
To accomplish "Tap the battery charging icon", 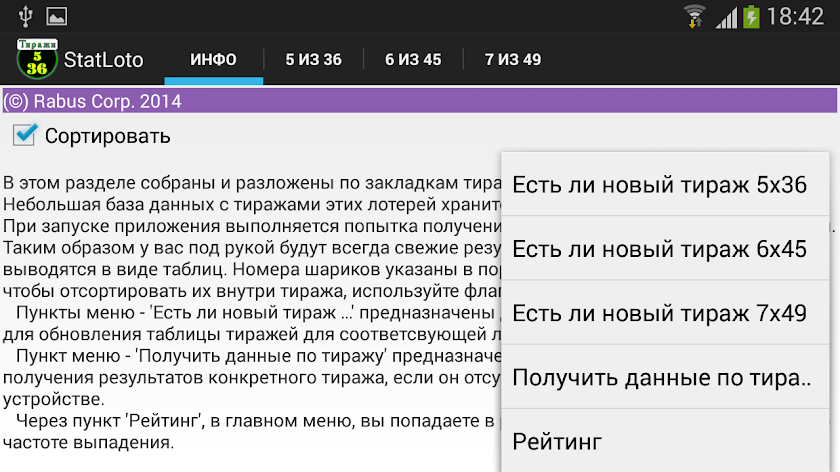I will point(751,16).
